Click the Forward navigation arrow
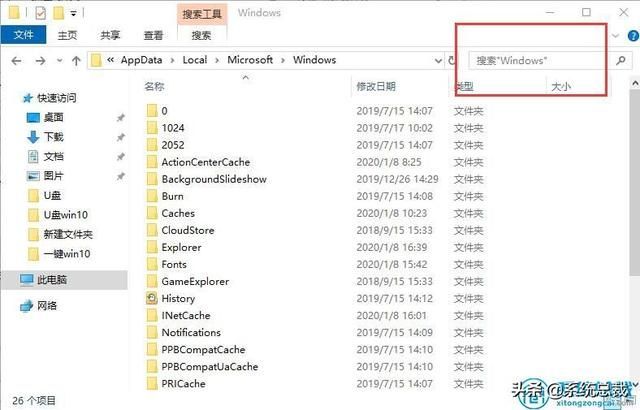Viewport: 640px width, 410px height. (40, 61)
